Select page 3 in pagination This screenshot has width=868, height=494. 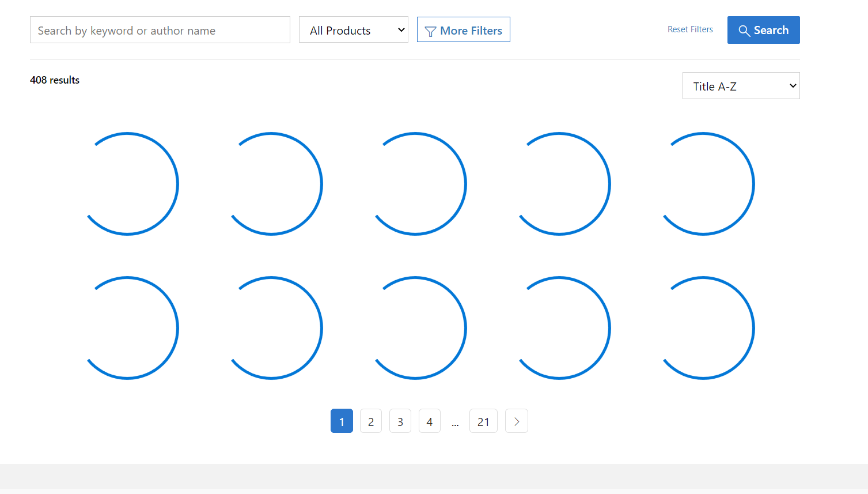tap(400, 421)
